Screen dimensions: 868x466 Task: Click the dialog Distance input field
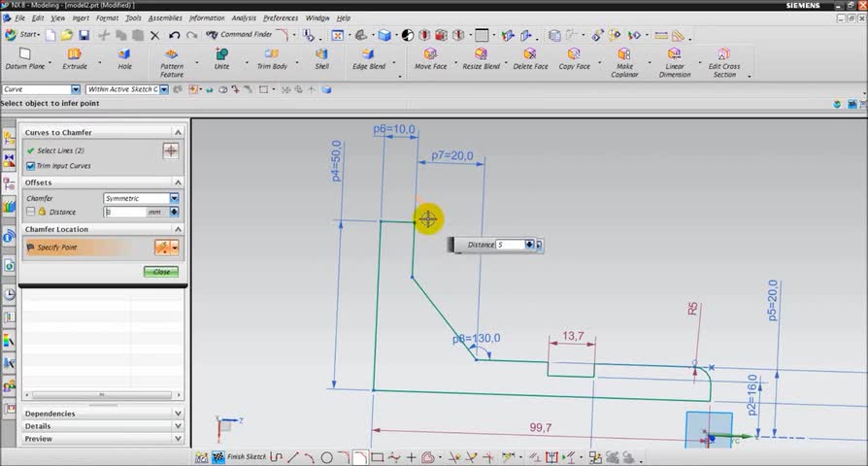(125, 212)
